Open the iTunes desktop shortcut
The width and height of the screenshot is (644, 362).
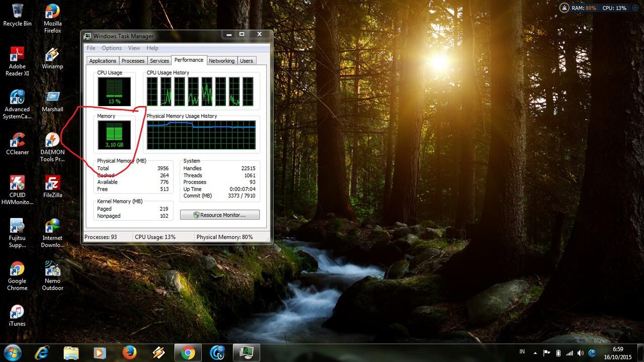pyautogui.click(x=17, y=316)
